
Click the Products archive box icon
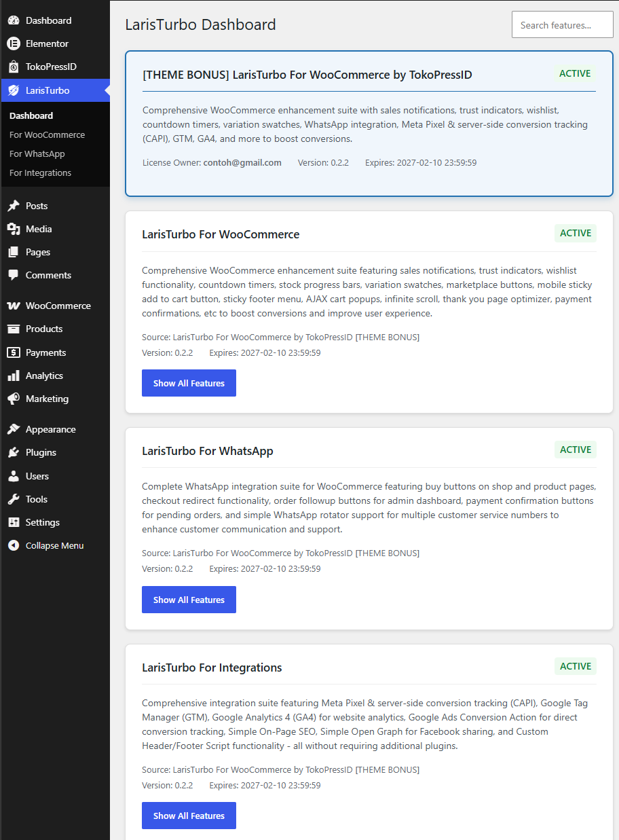14,329
